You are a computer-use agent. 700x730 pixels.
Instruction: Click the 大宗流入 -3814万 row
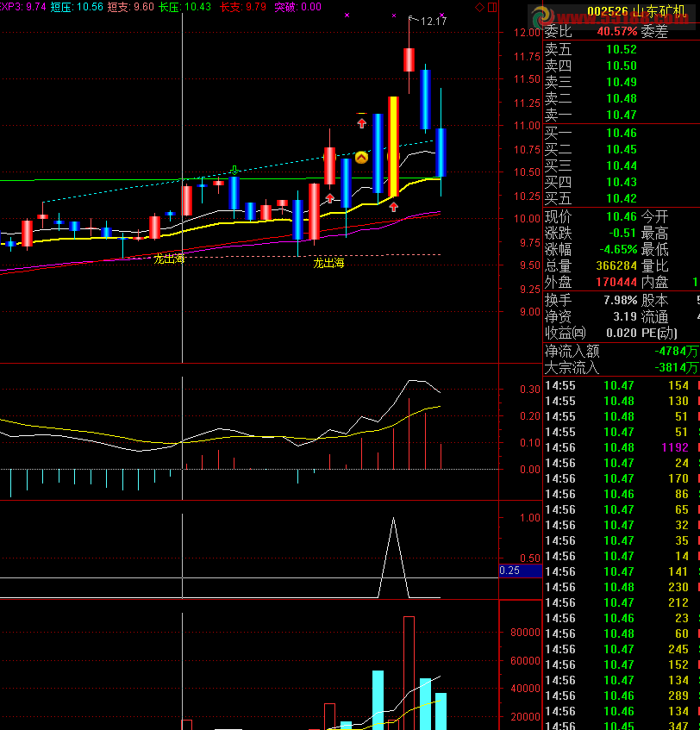tap(622, 367)
